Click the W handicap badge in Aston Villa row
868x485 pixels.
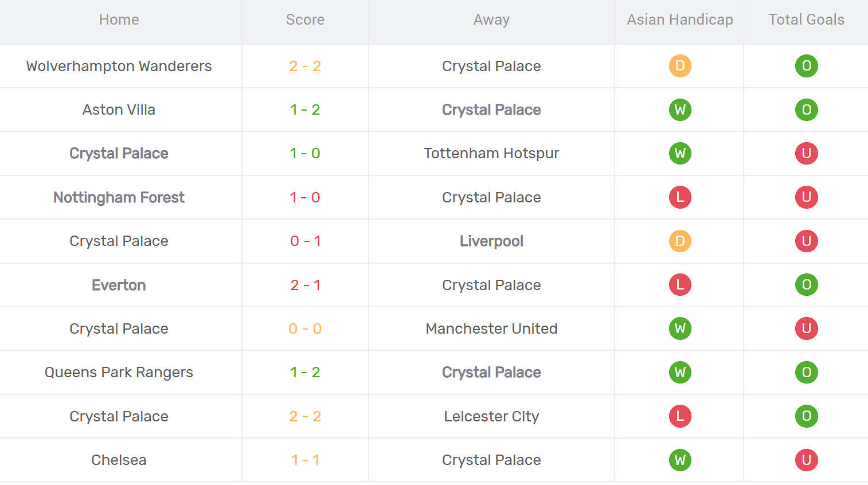click(680, 109)
